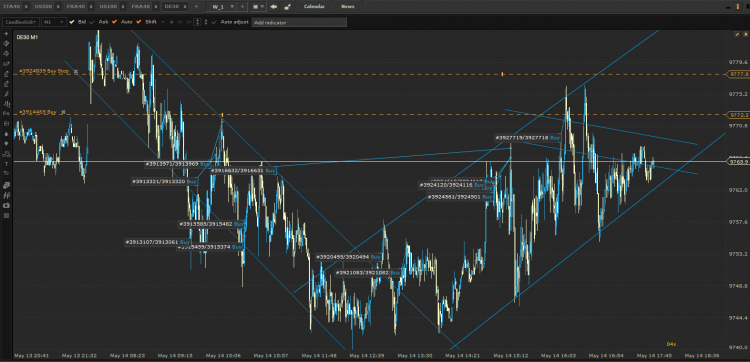Enable the Ask price checkbox
This screenshot has width=750, height=362.
(x=92, y=22)
